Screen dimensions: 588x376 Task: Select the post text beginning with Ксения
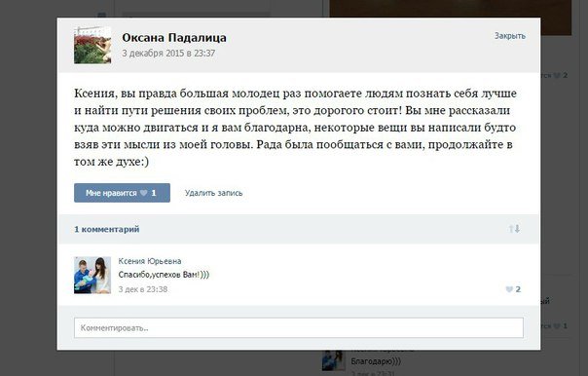tap(295, 128)
